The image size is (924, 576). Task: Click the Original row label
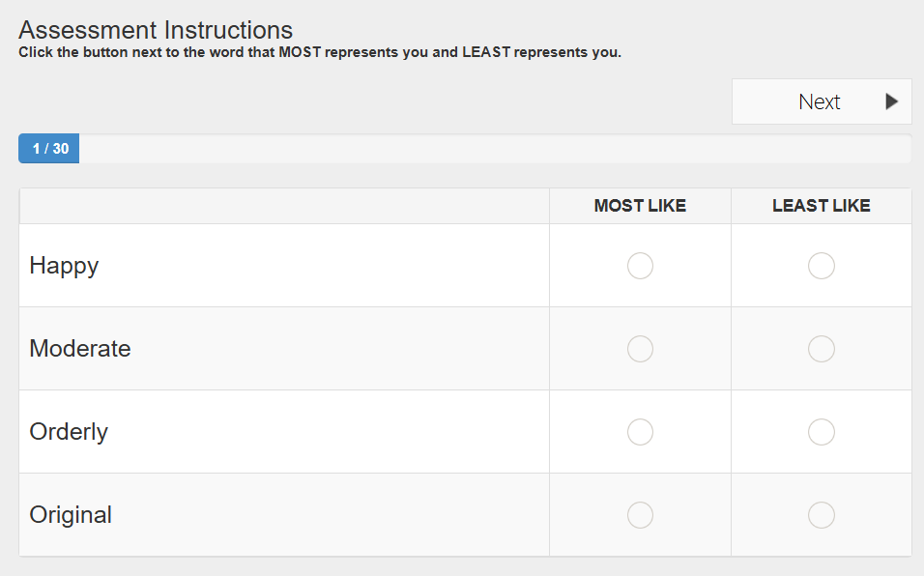71,515
